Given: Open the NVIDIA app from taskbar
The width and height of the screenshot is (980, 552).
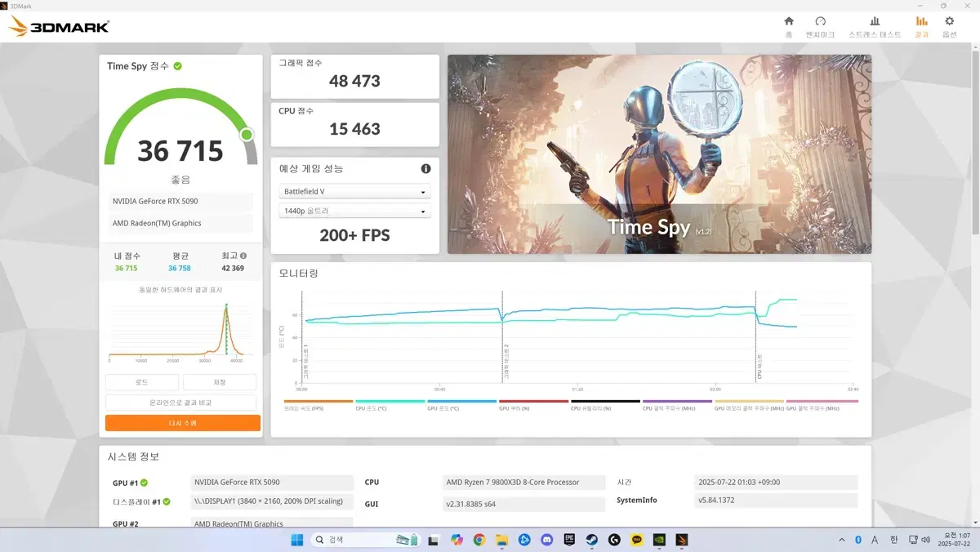Looking at the screenshot, I should [660, 540].
